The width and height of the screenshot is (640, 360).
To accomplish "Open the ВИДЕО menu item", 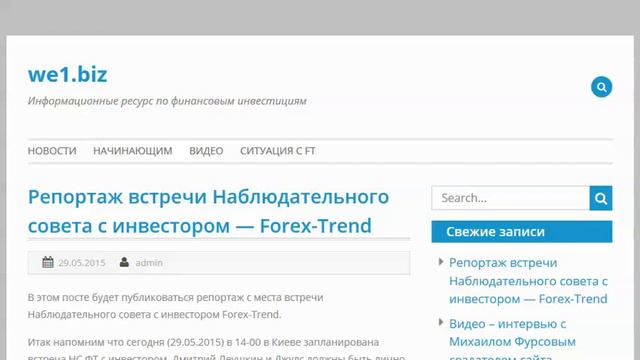I will [x=206, y=151].
